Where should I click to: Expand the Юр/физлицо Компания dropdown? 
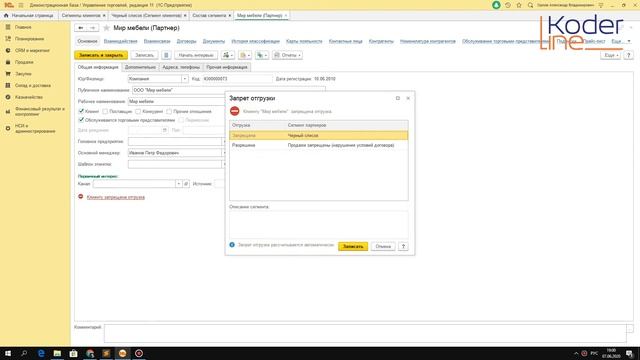(x=184, y=79)
